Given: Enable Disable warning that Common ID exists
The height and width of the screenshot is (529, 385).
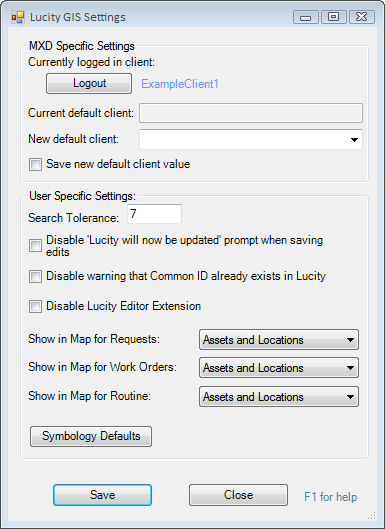Looking at the screenshot, I should pos(35,276).
